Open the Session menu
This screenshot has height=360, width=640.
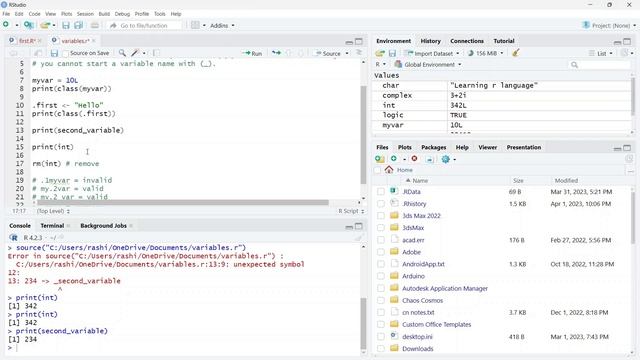pyautogui.click(x=85, y=14)
